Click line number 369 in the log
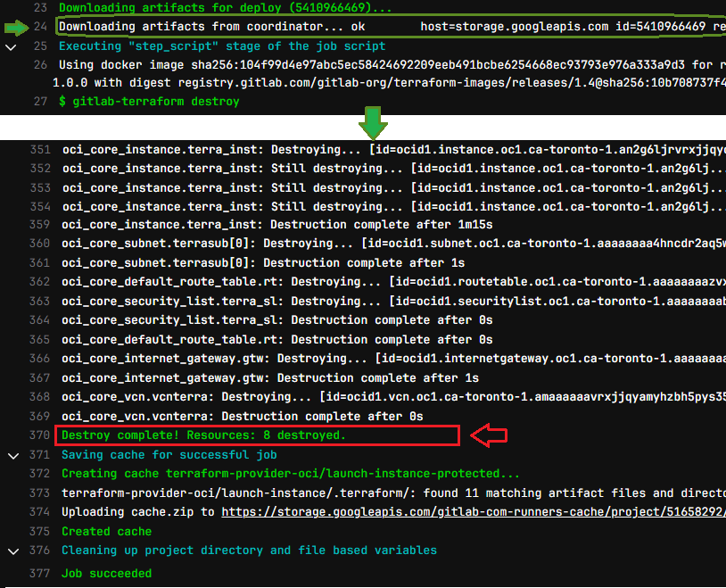Screen dimensions: 726x588 tap(40, 416)
